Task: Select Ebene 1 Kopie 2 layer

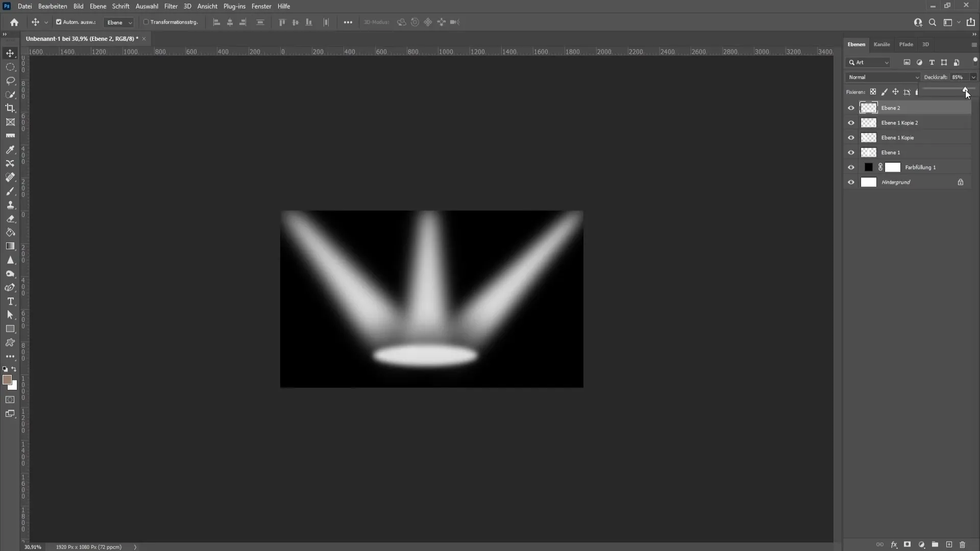Action: (x=899, y=122)
